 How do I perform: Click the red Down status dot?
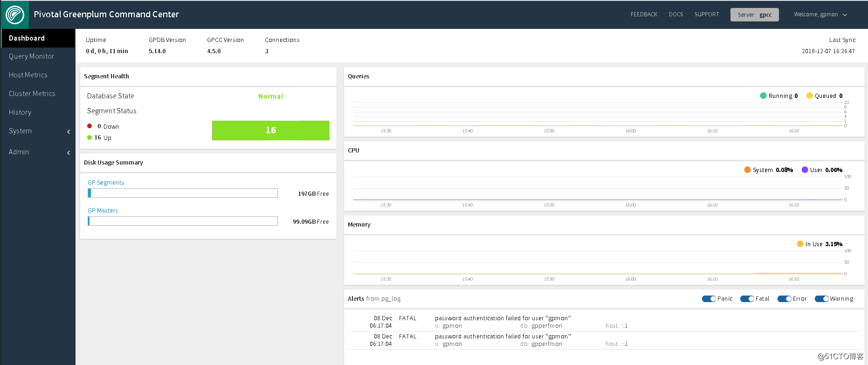click(90, 126)
